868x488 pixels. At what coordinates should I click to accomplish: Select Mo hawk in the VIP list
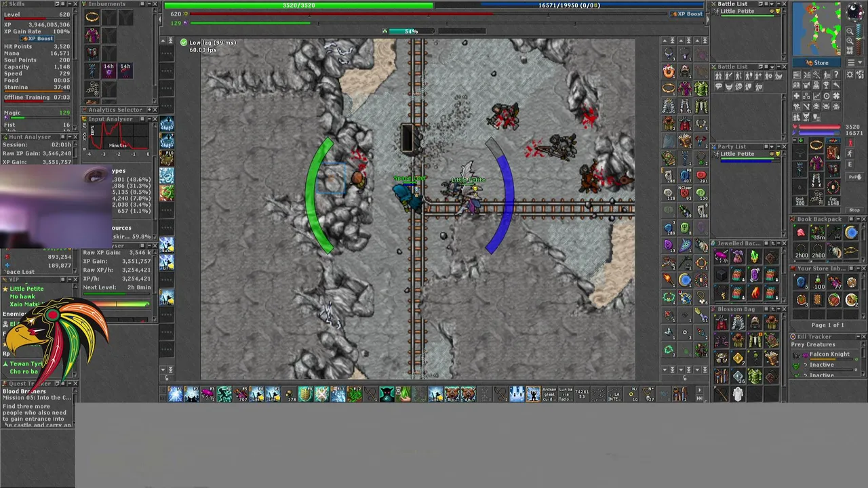click(x=22, y=297)
